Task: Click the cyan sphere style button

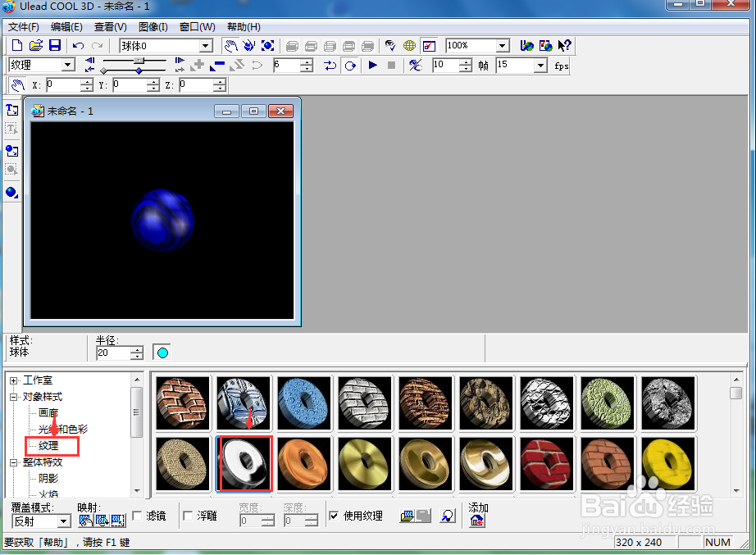Action: [162, 353]
